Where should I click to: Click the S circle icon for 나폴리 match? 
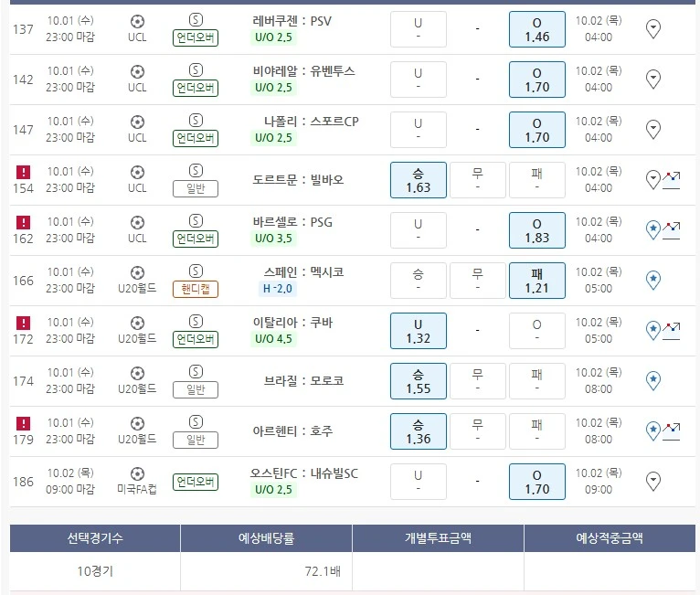point(196,121)
